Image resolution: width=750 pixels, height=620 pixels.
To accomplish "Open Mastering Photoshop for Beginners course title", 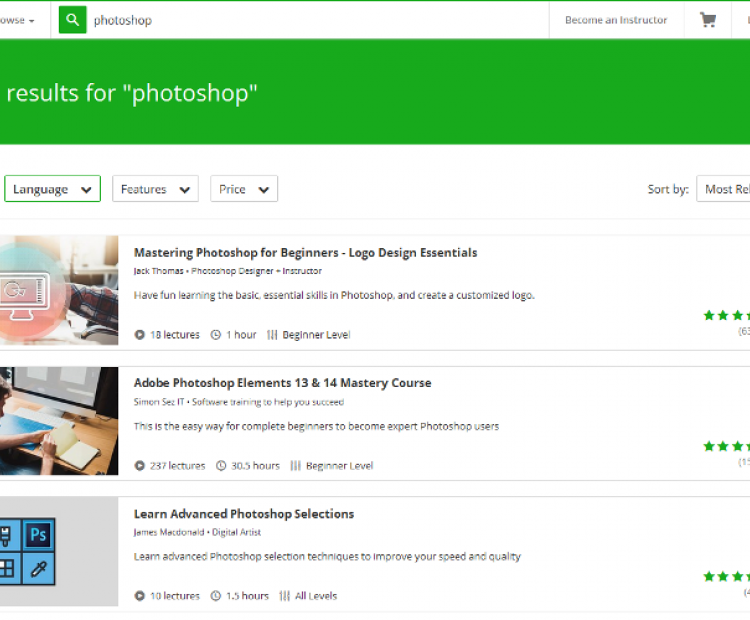I will click(305, 253).
